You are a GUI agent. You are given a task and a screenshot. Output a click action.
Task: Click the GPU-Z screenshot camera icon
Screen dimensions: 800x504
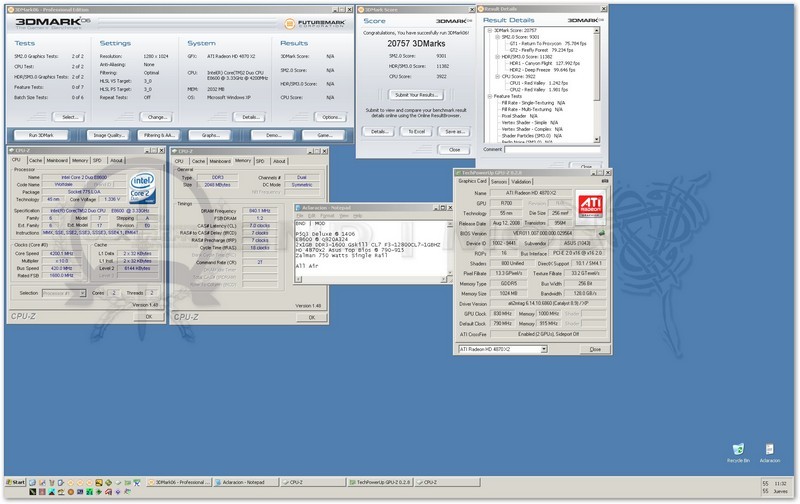(605, 181)
